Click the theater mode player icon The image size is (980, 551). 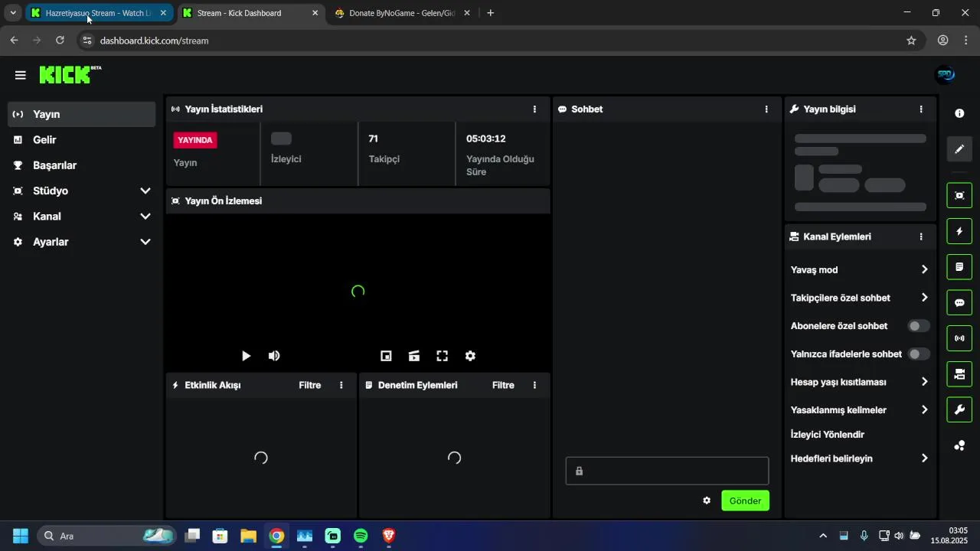point(414,356)
